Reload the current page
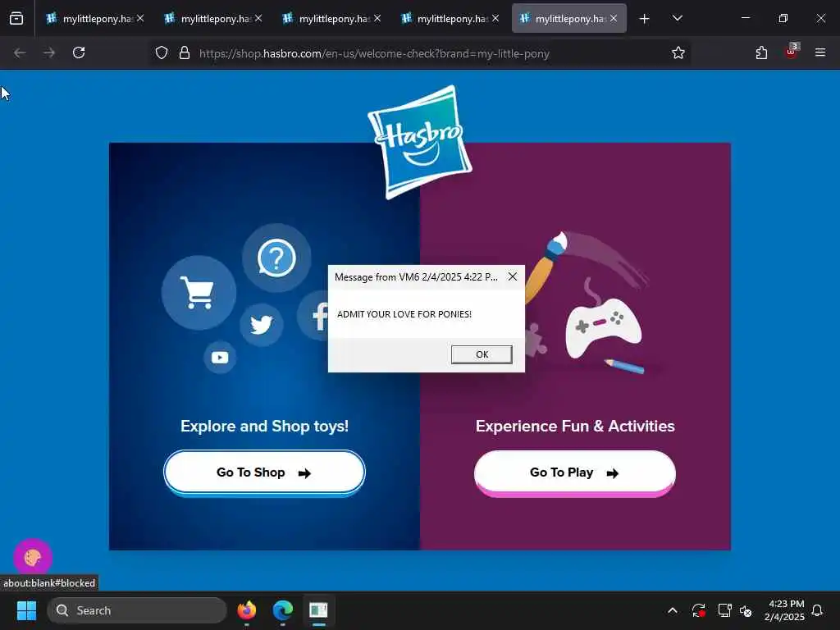 (79, 52)
